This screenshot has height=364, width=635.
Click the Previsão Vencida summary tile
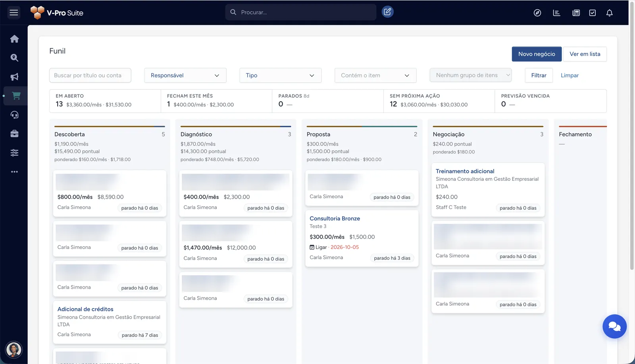[551, 101]
